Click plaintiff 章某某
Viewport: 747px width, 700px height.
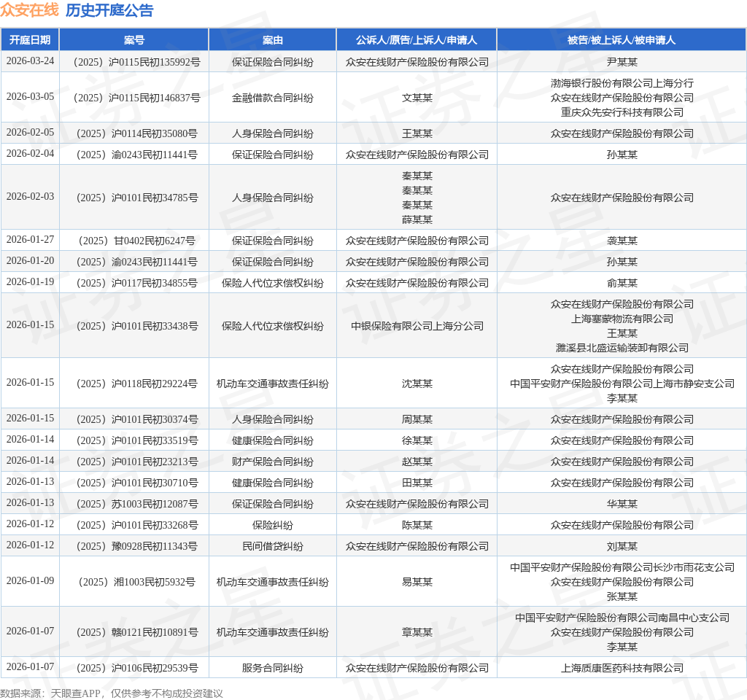[417, 632]
